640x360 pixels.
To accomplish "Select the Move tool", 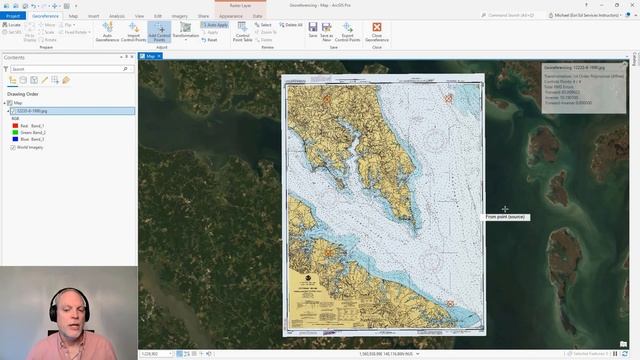I will click(47, 25).
